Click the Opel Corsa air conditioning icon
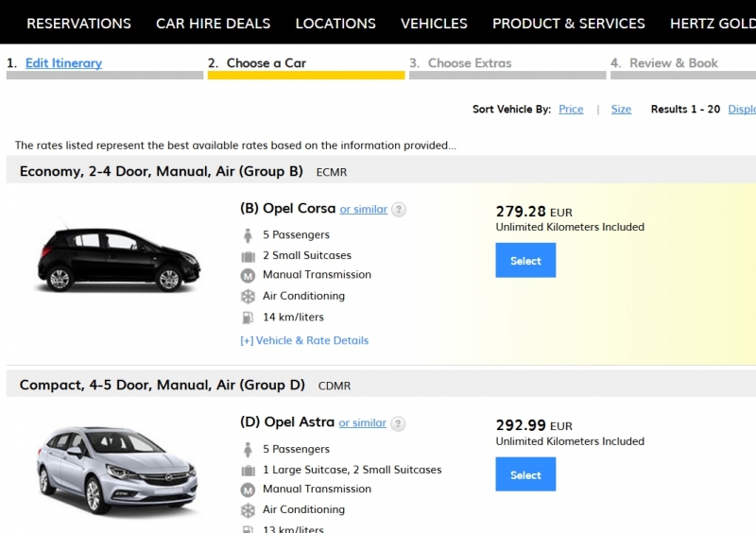Image resolution: width=756 pixels, height=533 pixels. (x=248, y=296)
